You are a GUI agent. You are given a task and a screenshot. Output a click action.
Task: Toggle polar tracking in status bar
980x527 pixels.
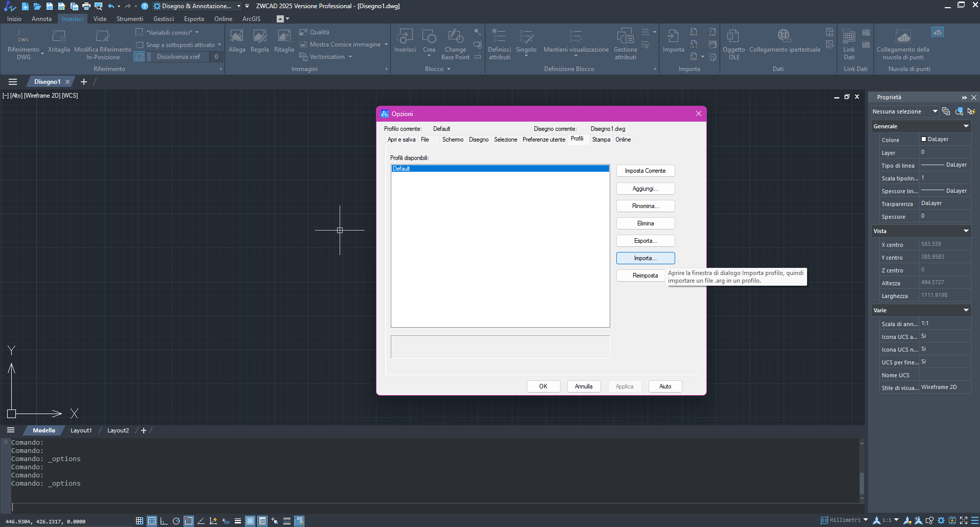176,521
